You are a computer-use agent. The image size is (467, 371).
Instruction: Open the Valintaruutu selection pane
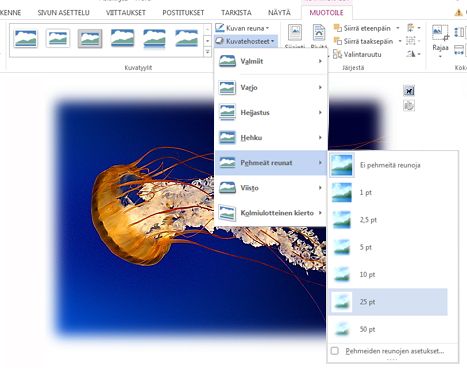pos(357,54)
